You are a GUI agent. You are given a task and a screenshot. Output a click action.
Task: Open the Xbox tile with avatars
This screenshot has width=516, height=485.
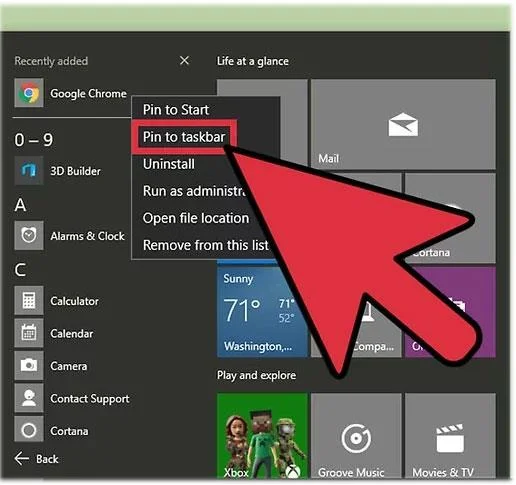262,436
